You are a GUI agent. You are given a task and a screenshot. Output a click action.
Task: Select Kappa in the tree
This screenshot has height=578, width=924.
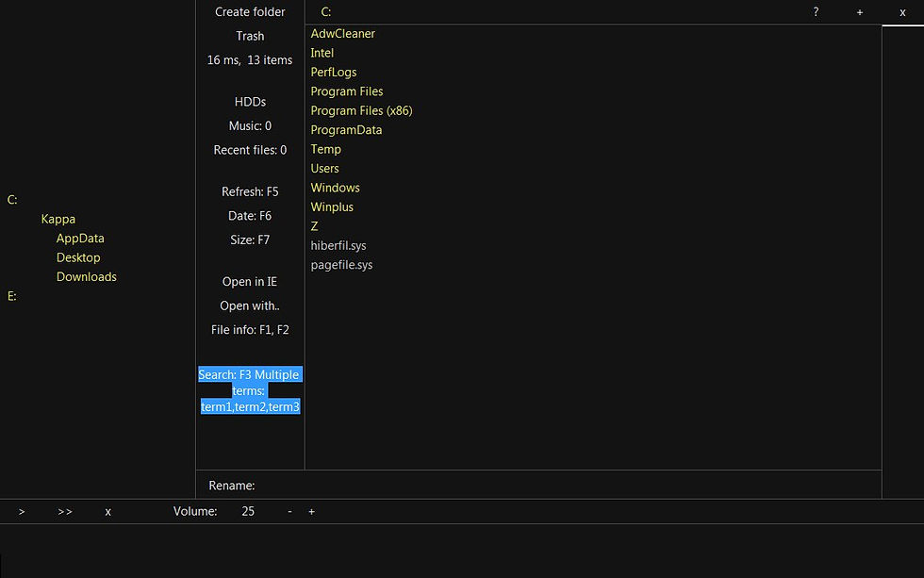58,219
